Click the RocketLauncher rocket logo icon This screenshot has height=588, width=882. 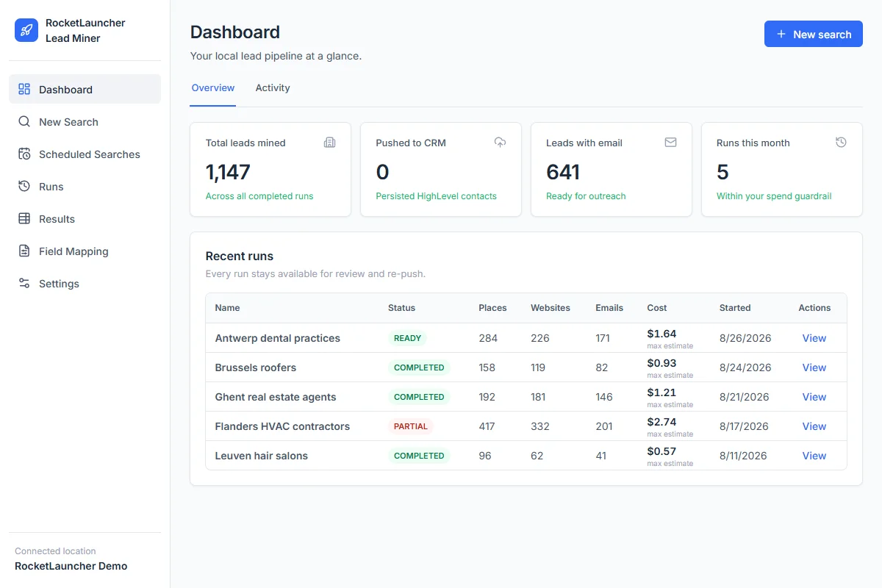pyautogui.click(x=26, y=30)
